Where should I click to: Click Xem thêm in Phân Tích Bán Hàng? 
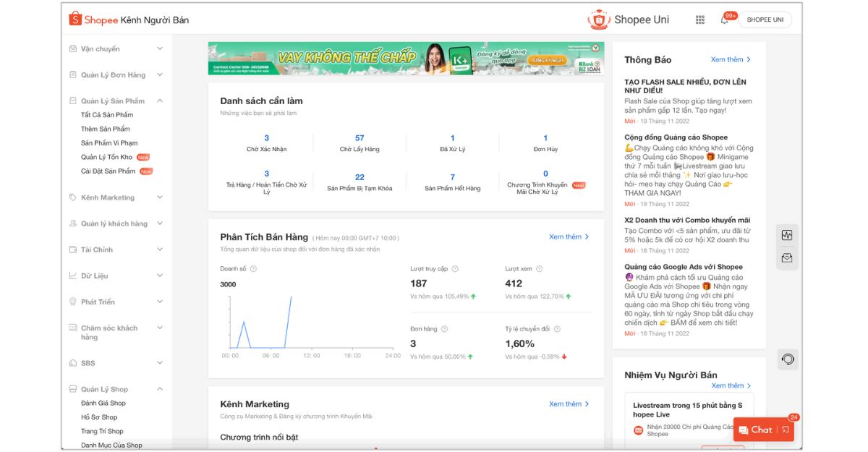coord(569,236)
